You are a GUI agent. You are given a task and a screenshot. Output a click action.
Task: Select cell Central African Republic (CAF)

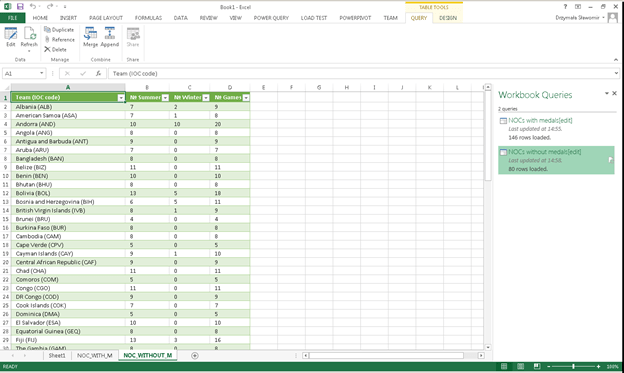coord(68,262)
